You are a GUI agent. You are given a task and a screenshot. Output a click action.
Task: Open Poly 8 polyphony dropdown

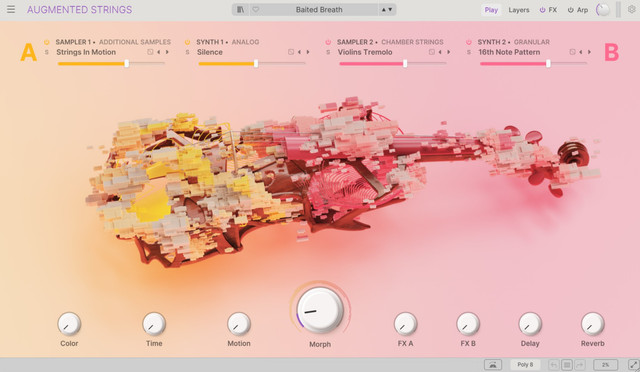tap(525, 365)
